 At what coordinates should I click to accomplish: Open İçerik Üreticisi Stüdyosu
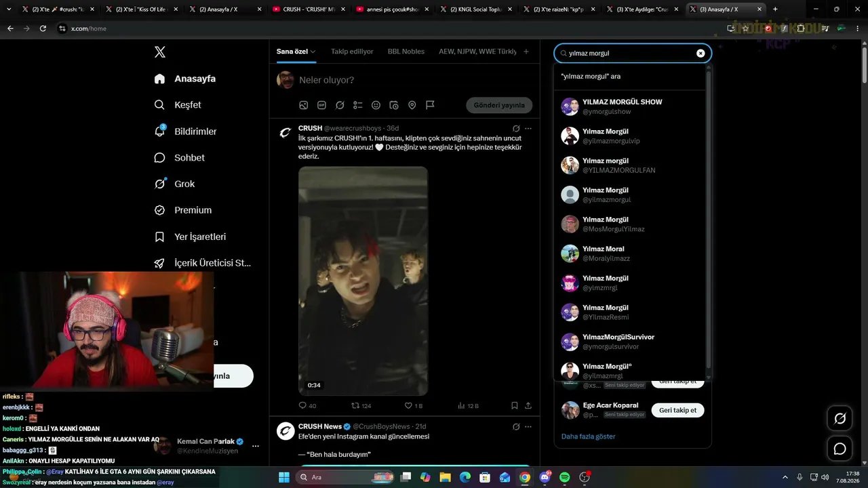pyautogui.click(x=203, y=263)
